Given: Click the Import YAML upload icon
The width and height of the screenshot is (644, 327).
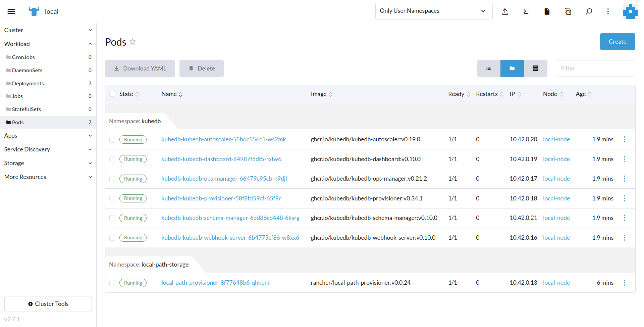Looking at the screenshot, I should coord(505,11).
